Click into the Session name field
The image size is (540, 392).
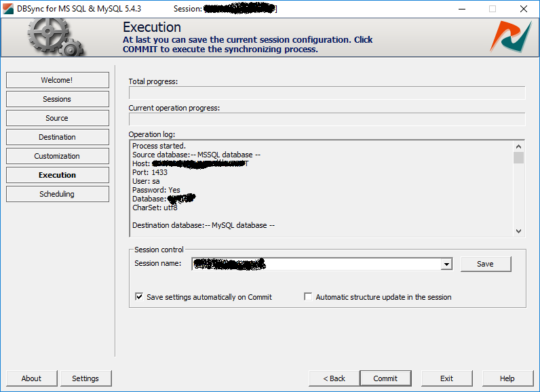point(316,264)
